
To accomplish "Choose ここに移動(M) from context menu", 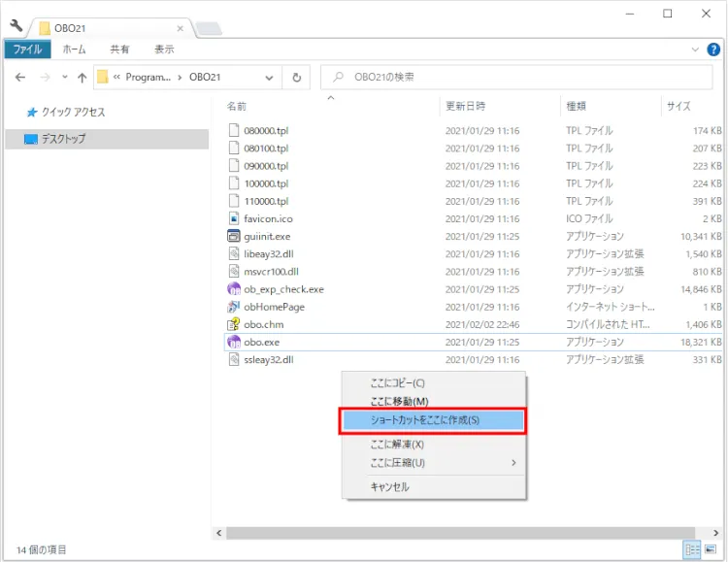I will point(434,401).
